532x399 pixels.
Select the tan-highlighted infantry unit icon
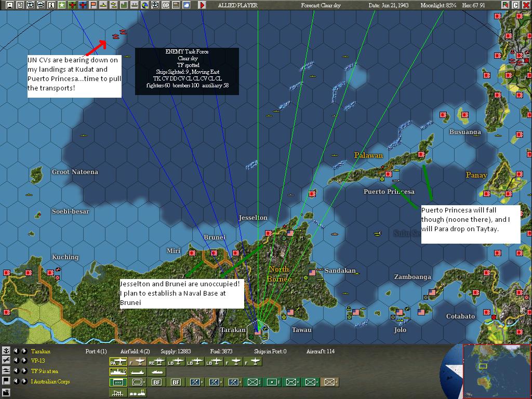point(329,382)
